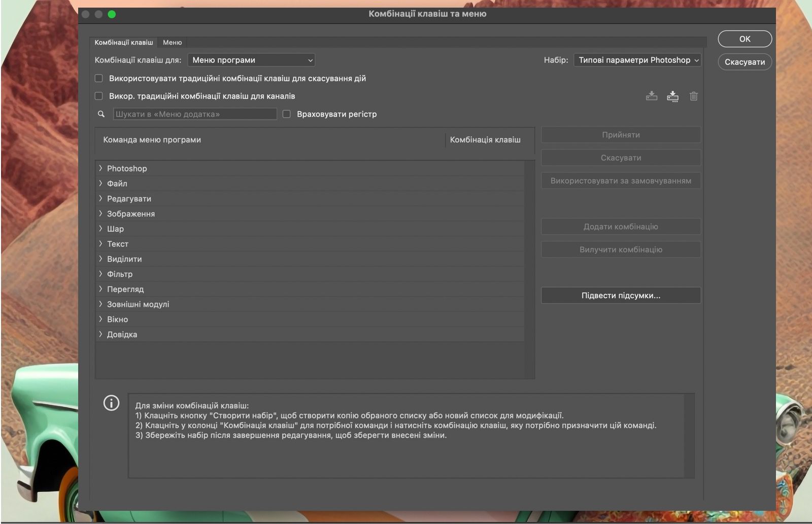The width and height of the screenshot is (812, 524).
Task: Click the magnifier search icon
Action: point(101,114)
